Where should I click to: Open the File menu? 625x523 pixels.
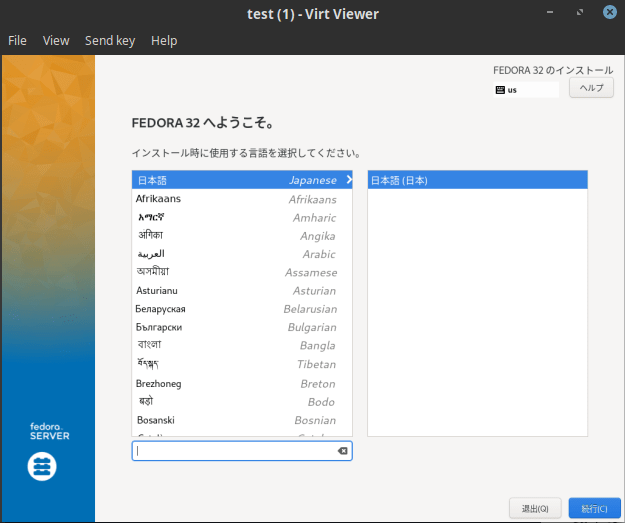17,41
